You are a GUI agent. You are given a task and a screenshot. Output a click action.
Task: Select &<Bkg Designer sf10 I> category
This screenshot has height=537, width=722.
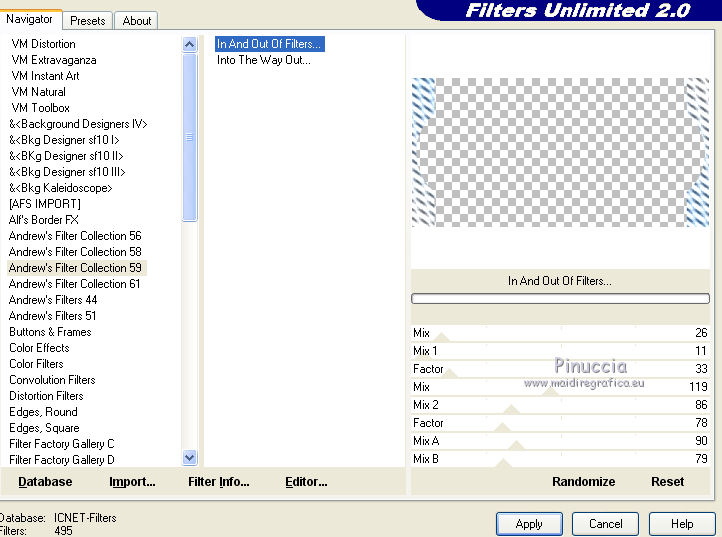click(64, 140)
